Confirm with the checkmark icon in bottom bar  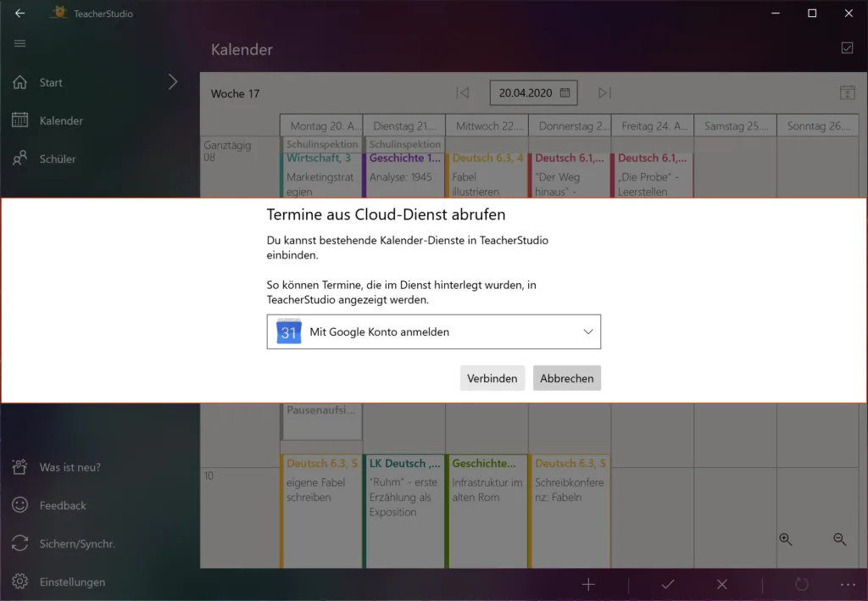coord(668,584)
